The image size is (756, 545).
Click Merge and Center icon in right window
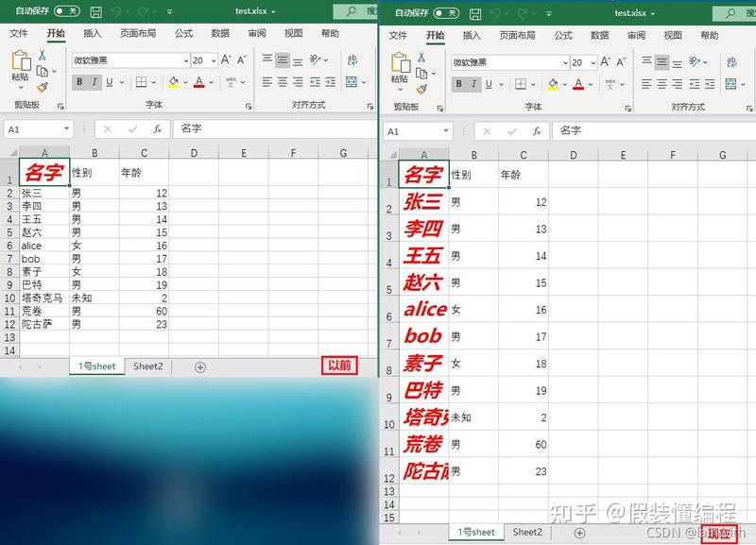(730, 84)
